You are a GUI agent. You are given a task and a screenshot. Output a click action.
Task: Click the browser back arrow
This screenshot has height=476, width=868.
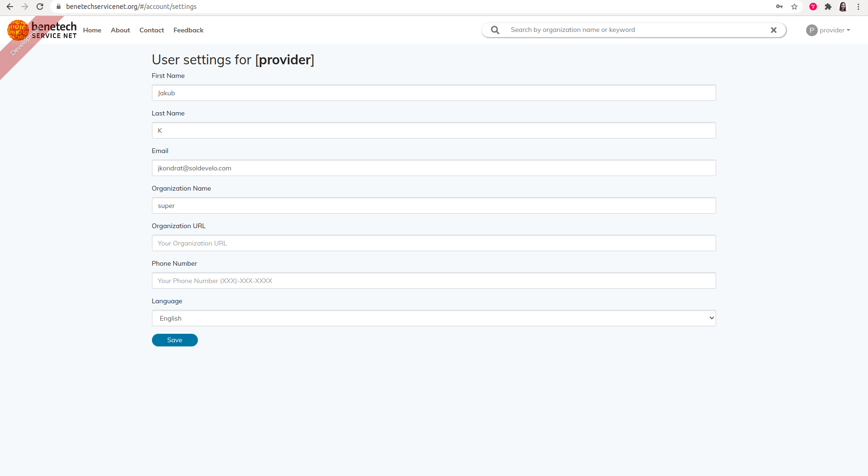(9, 7)
